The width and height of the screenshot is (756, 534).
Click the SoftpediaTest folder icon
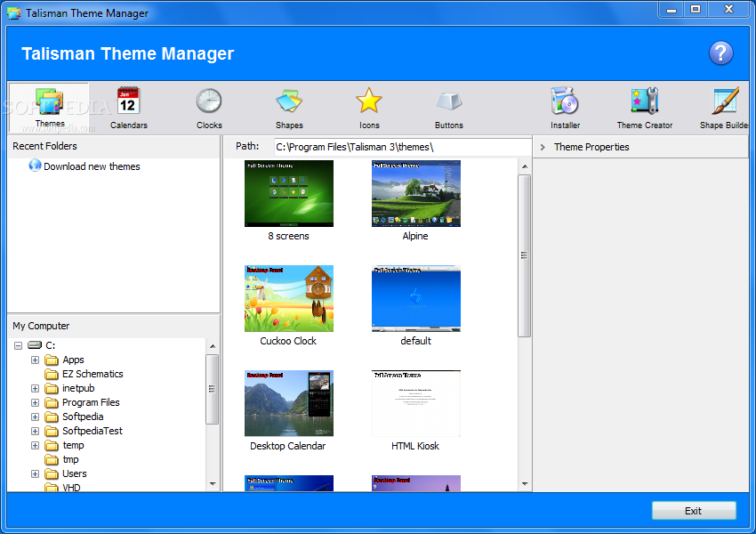[x=52, y=432]
